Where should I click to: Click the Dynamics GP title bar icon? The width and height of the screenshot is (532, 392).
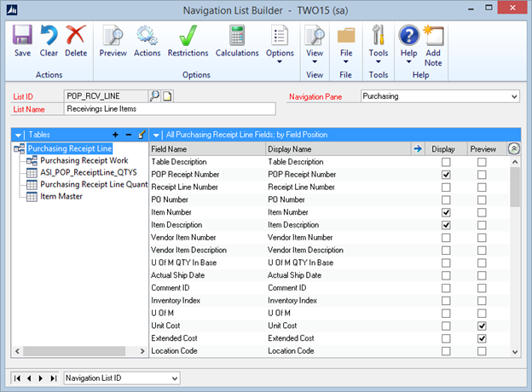click(x=12, y=10)
